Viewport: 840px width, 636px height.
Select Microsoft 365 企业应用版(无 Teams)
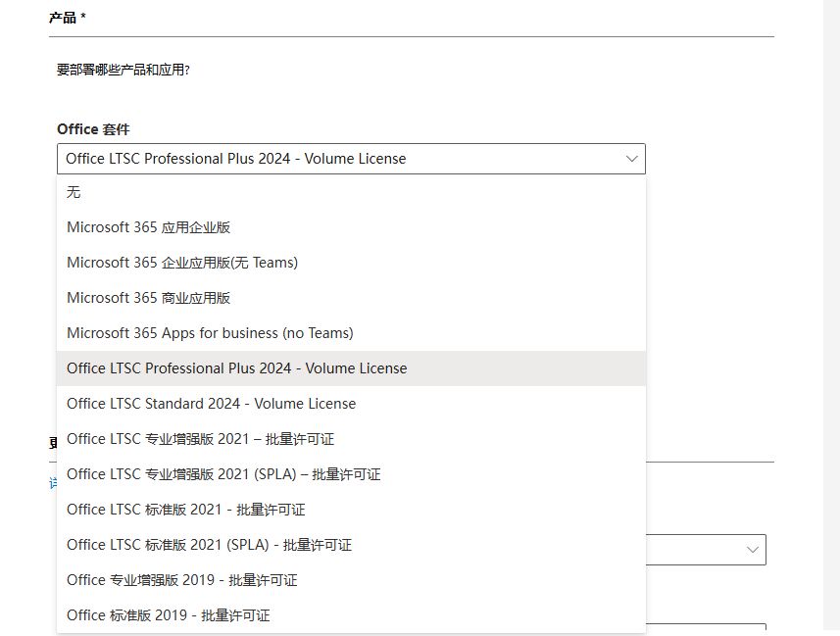tap(182, 263)
